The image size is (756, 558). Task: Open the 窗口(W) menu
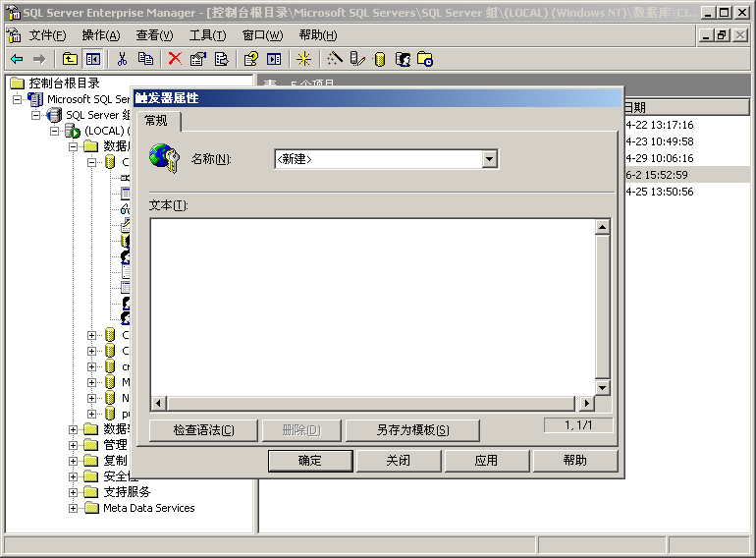(263, 35)
